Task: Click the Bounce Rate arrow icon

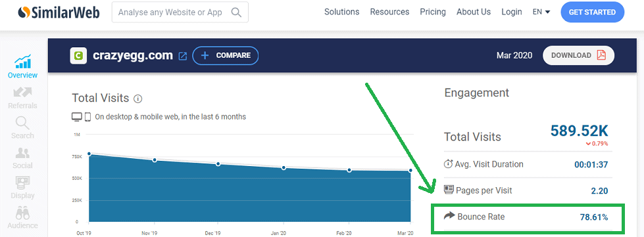Action: [449, 216]
